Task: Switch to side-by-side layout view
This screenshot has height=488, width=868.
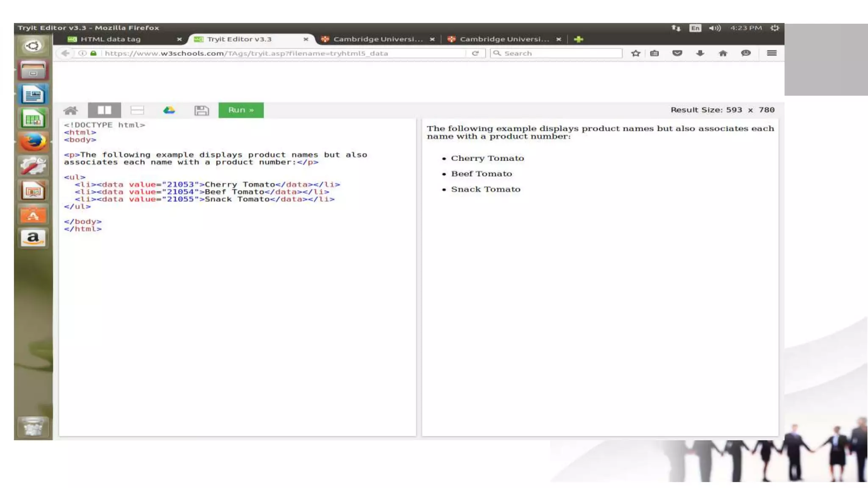Action: tap(104, 110)
